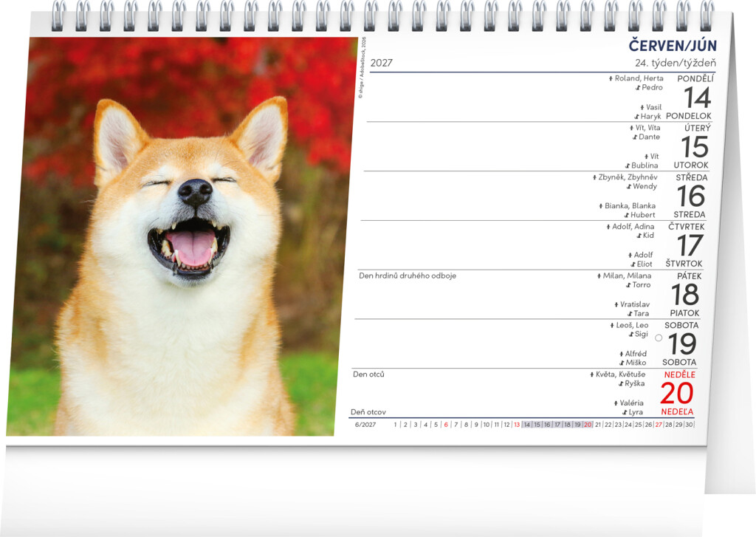The height and width of the screenshot is (537, 756).
Task: Select the 24. týden/týždeň week label
Action: tap(675, 63)
